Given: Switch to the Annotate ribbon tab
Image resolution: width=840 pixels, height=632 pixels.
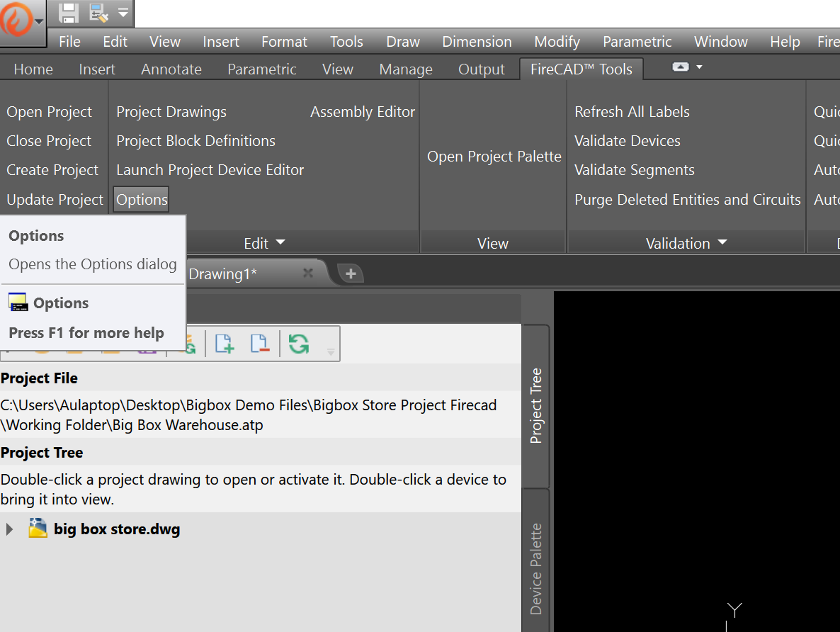Looking at the screenshot, I should pyautogui.click(x=171, y=69).
